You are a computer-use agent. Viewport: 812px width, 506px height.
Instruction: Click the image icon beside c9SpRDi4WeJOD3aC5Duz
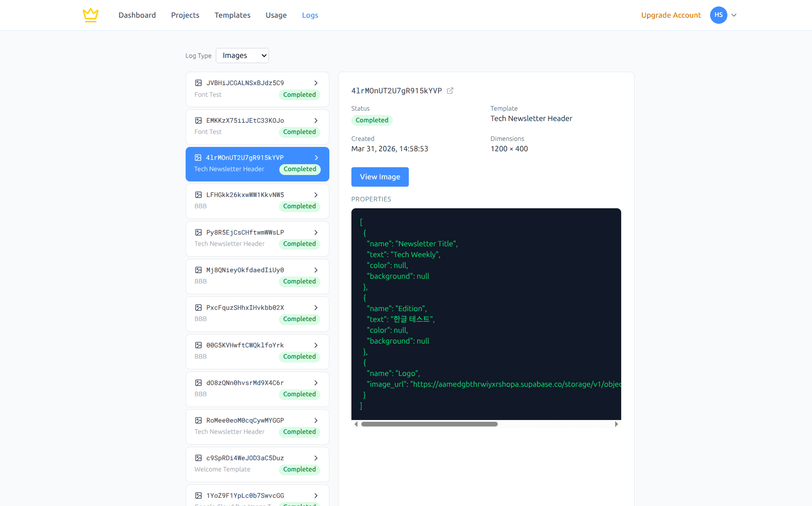tap(199, 458)
